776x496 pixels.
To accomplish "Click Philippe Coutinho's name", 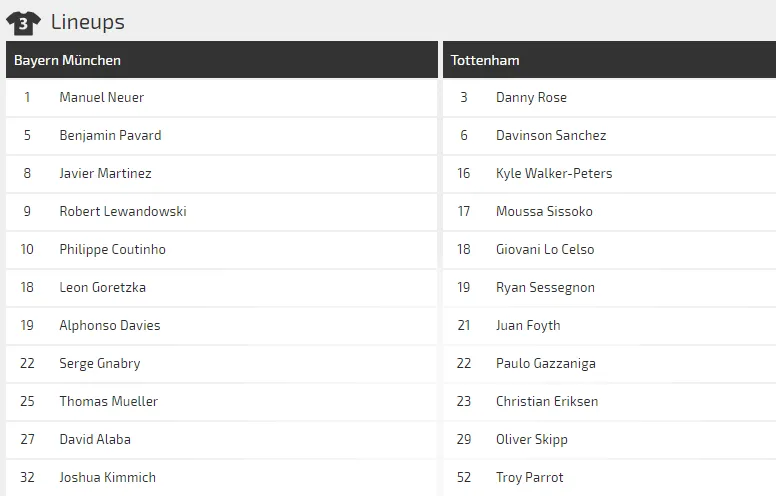I will [112, 249].
